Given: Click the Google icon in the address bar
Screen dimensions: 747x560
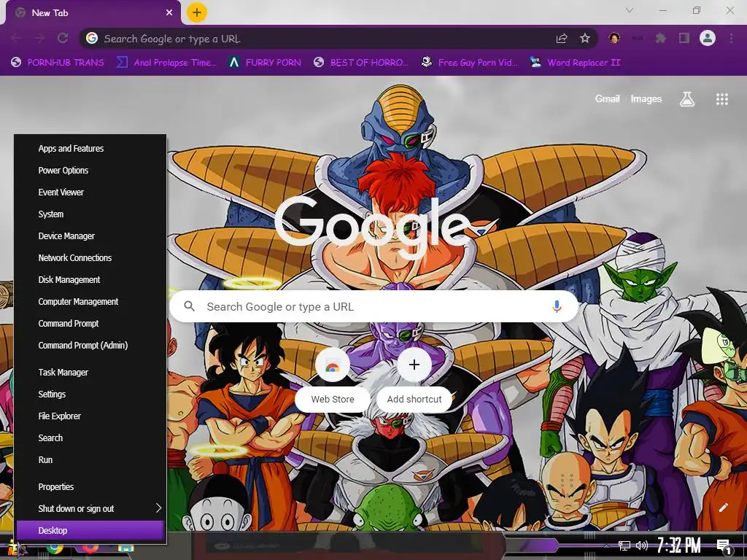Looking at the screenshot, I should (92, 39).
